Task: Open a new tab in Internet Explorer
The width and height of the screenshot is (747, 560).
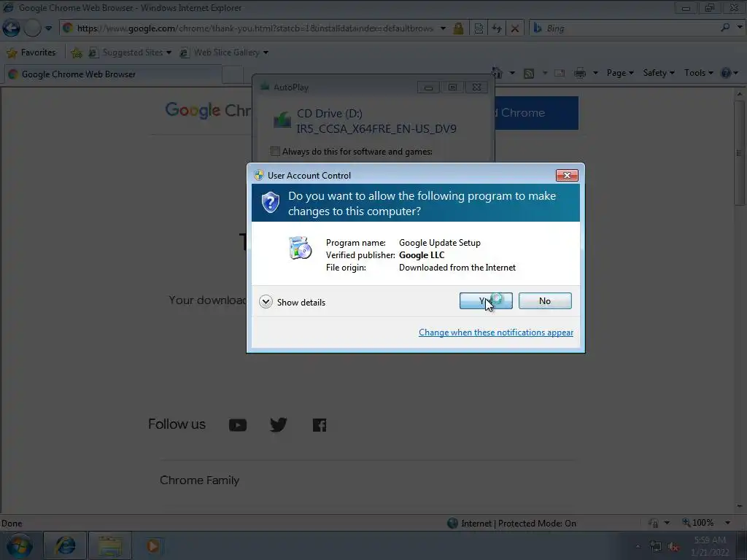Action: pos(233,75)
